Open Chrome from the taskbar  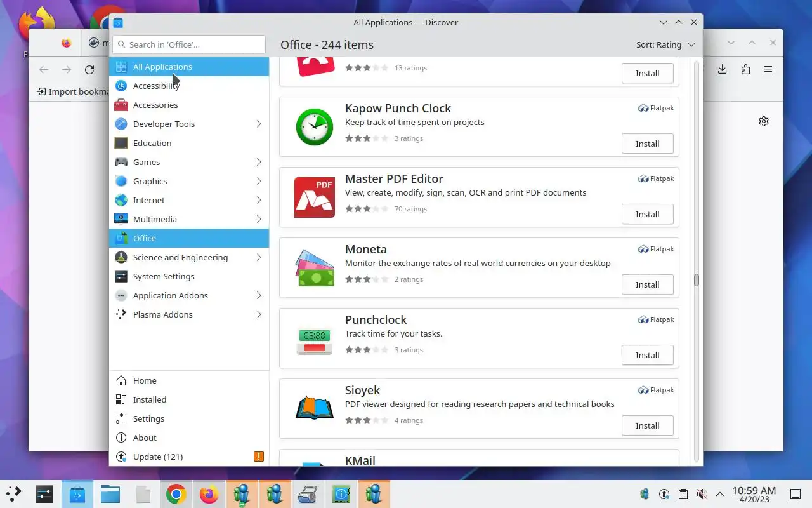[176, 494]
